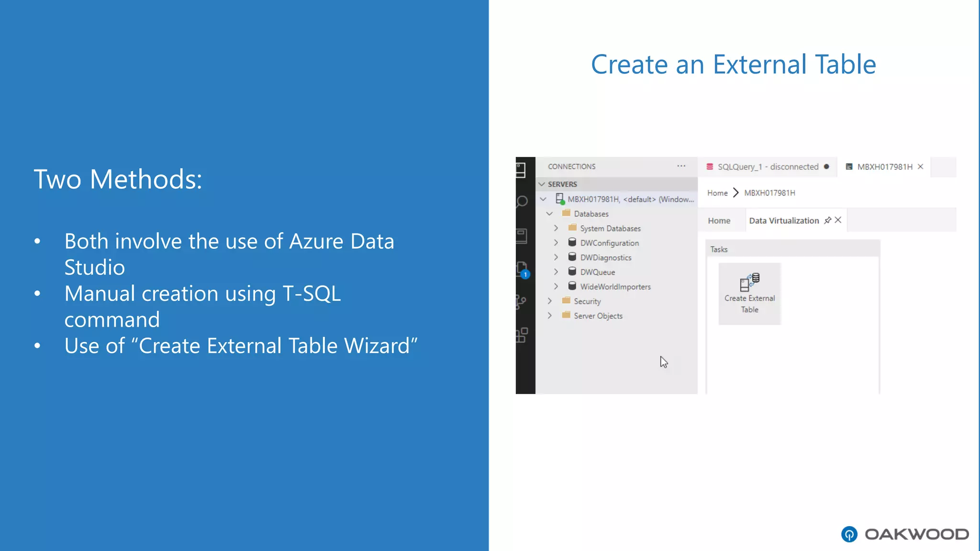Expand the Security folder

pyautogui.click(x=549, y=301)
